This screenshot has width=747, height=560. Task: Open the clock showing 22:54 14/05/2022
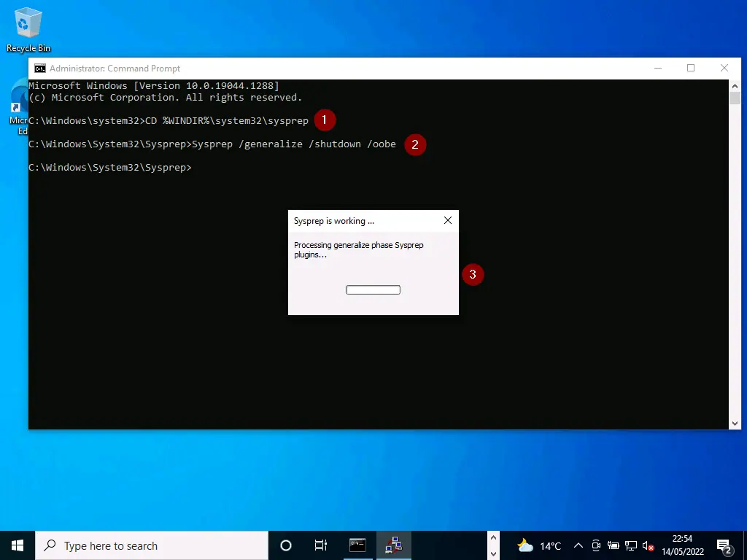682,545
